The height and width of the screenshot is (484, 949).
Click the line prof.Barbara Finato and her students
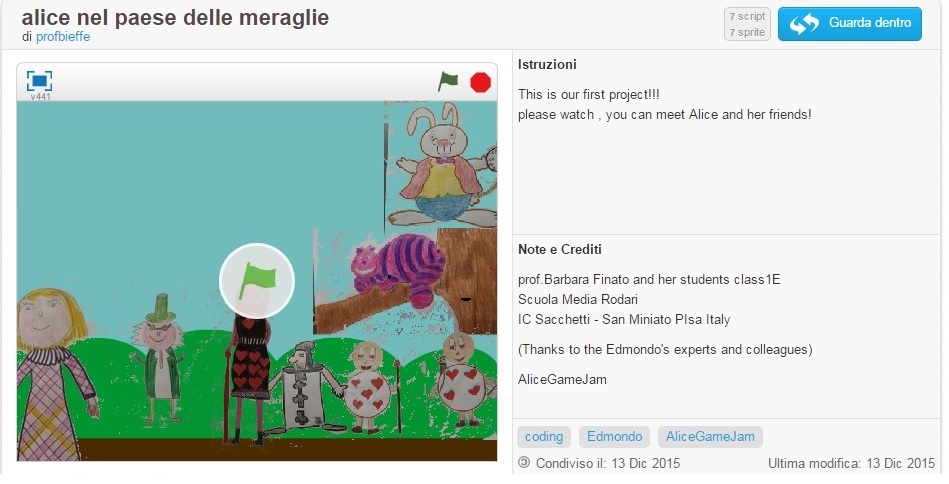click(649, 280)
